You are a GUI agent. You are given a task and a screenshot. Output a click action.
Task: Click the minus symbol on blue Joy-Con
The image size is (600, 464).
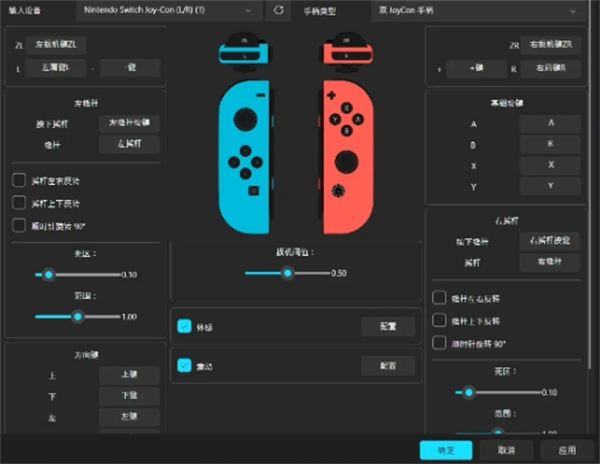tap(261, 95)
